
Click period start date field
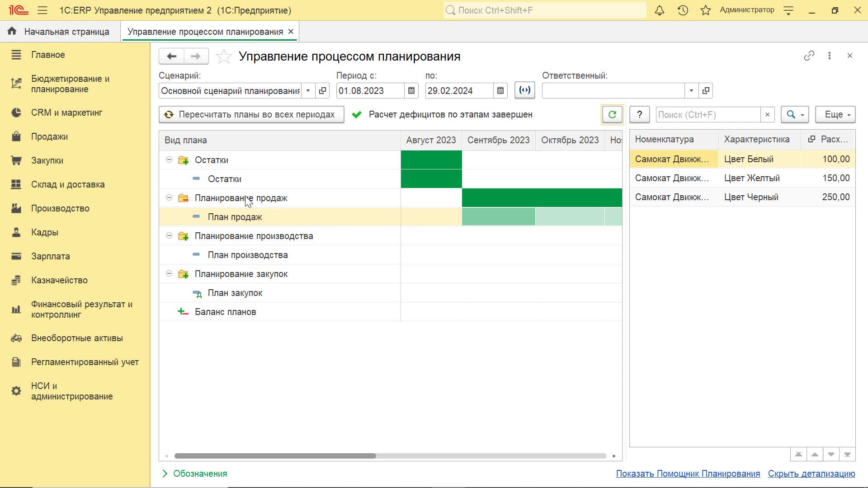pyautogui.click(x=370, y=91)
